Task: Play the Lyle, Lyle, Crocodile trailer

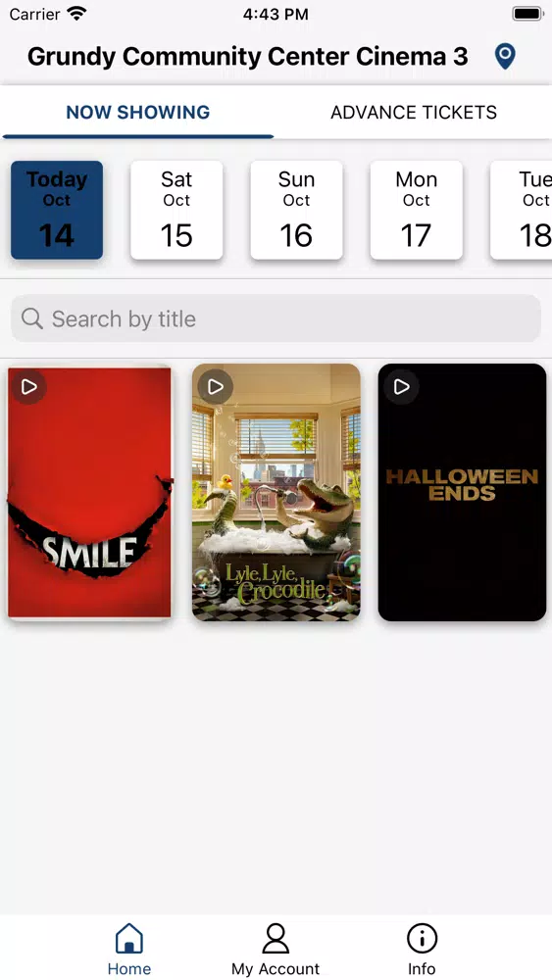Action: 215,387
